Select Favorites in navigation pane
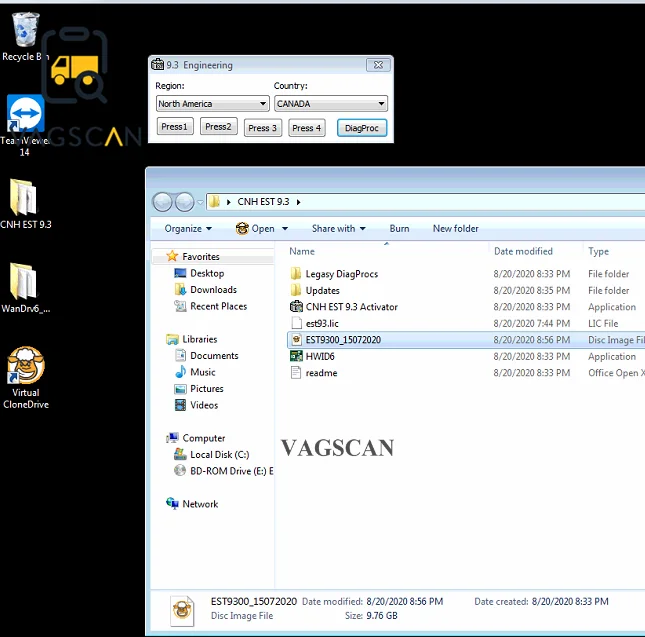Screen dimensions: 645x637 201,257
